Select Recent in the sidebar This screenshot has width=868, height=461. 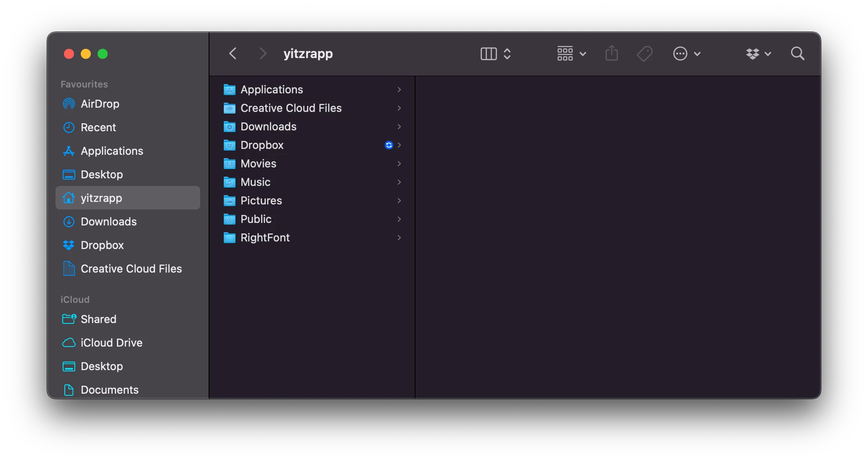[98, 127]
